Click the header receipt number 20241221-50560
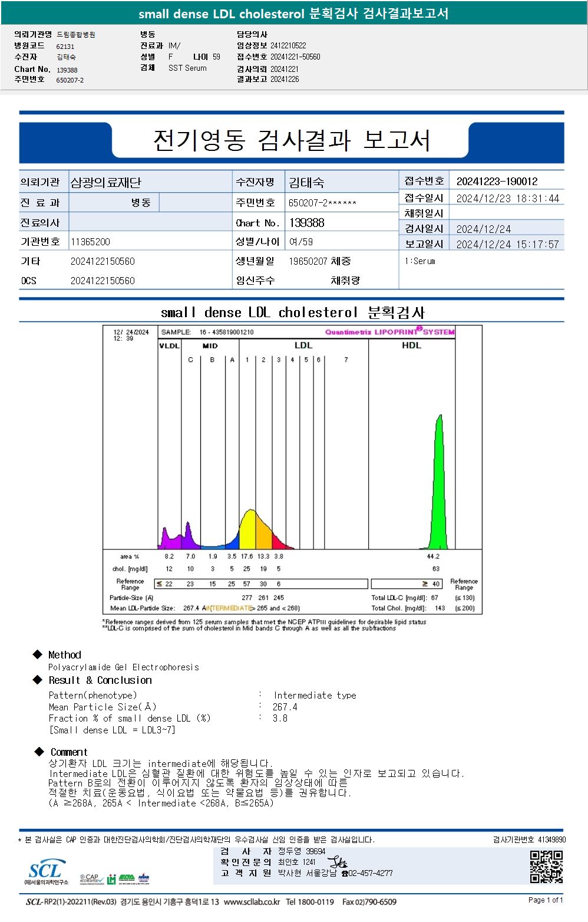The width and height of the screenshot is (588, 922). [x=295, y=57]
